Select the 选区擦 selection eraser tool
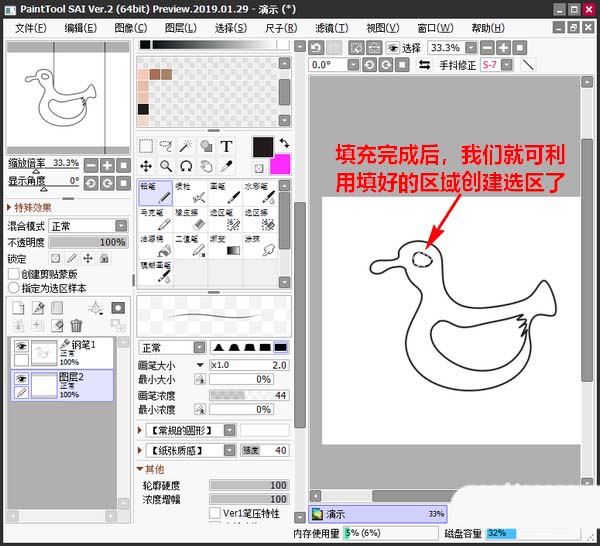This screenshot has height=546, width=600. point(260,219)
